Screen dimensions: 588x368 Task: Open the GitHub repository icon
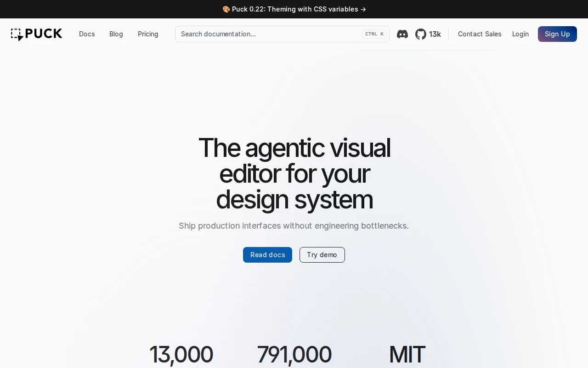[x=421, y=34]
